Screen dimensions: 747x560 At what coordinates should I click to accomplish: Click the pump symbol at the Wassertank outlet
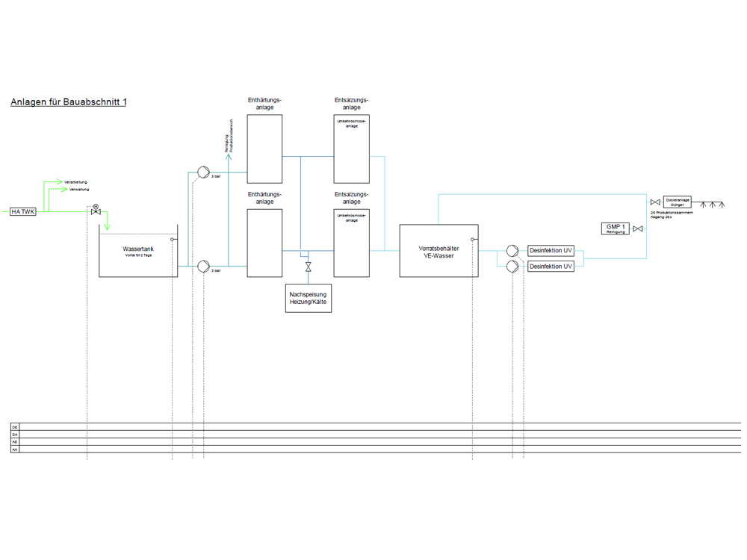(203, 267)
